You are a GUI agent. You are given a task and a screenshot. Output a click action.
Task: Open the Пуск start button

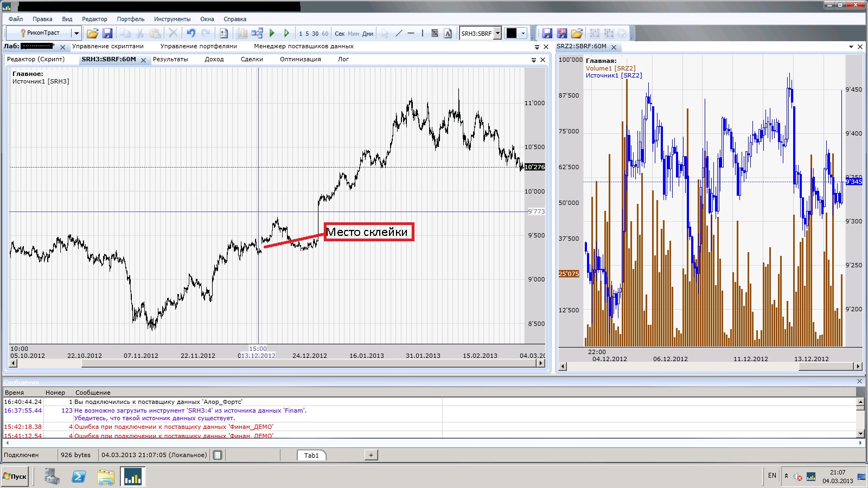(15, 477)
